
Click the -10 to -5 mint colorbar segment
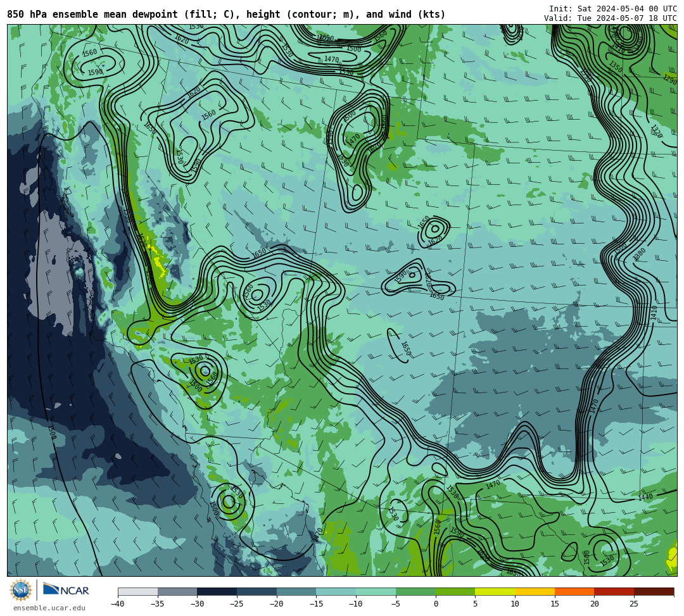click(376, 591)
